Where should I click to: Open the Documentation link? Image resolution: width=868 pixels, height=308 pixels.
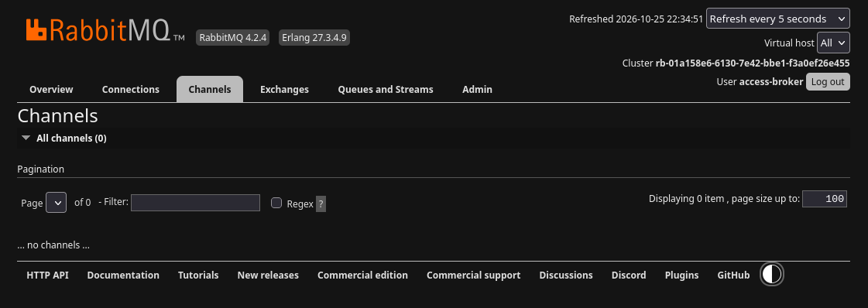(x=123, y=275)
